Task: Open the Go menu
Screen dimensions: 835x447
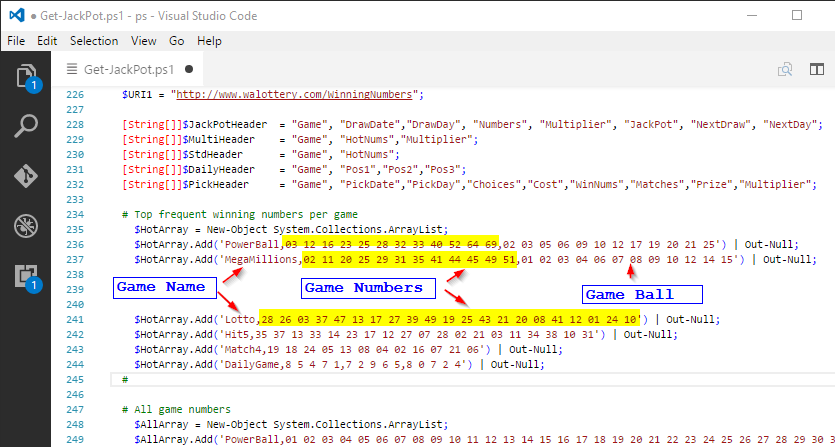Action: [x=177, y=41]
